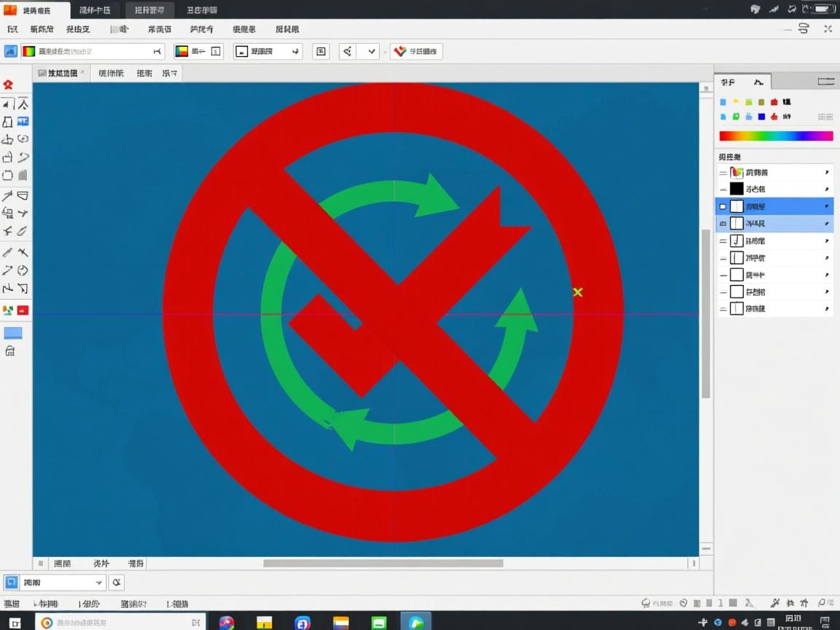The width and height of the screenshot is (840, 630).
Task: Click the red star icon atop the toolbox
Action: pos(8,85)
